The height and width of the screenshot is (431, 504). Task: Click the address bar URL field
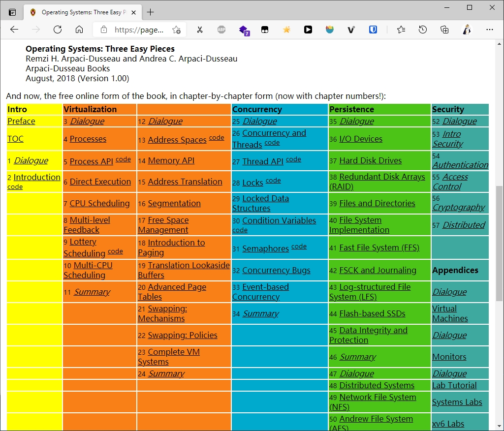[139, 30]
